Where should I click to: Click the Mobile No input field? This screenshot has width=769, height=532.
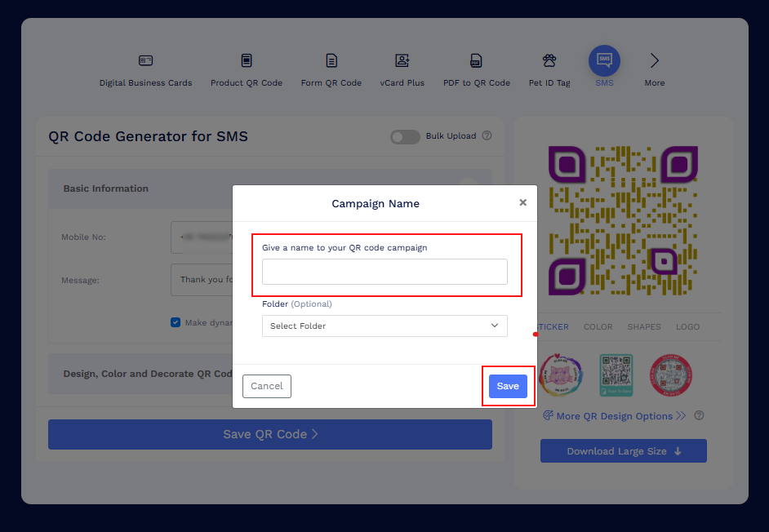tap(202, 237)
